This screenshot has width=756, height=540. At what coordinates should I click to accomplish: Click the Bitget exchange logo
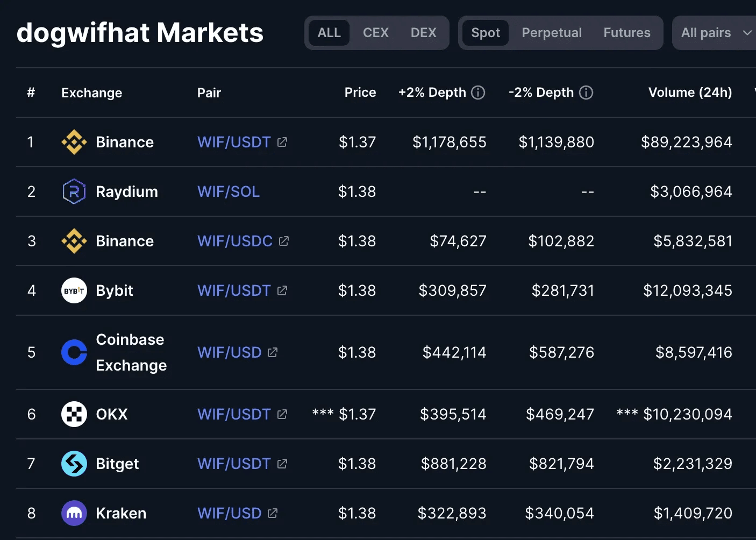(74, 464)
